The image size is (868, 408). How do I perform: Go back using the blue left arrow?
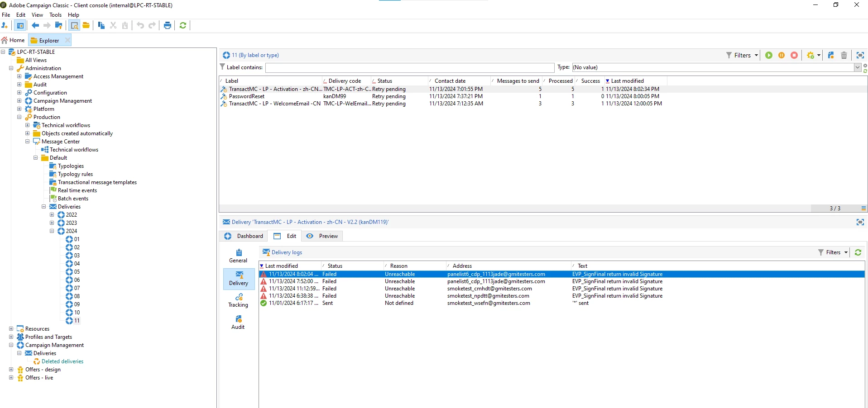(x=35, y=25)
